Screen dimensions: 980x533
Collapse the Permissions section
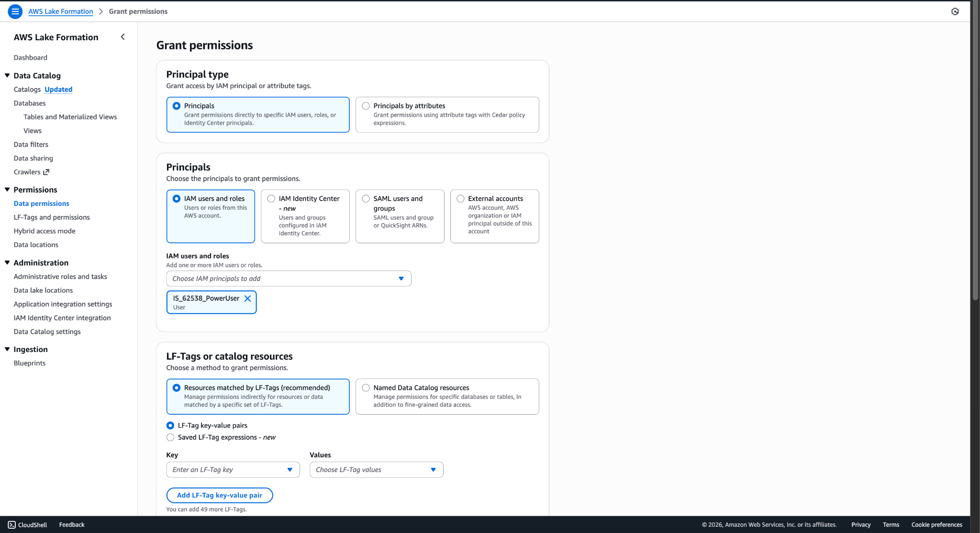pos(7,190)
